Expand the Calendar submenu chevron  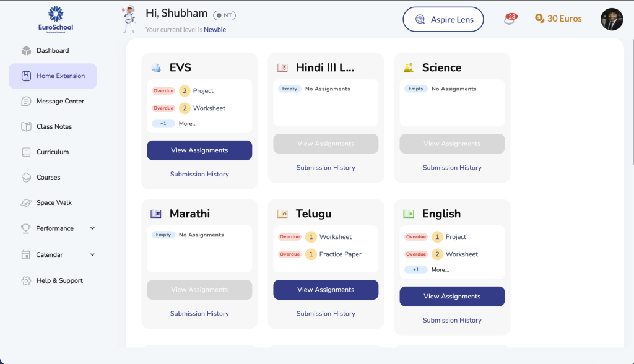point(93,254)
